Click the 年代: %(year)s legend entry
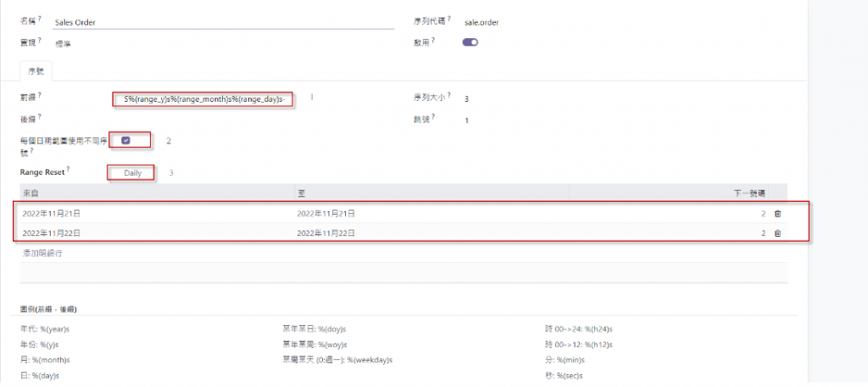 [x=45, y=328]
